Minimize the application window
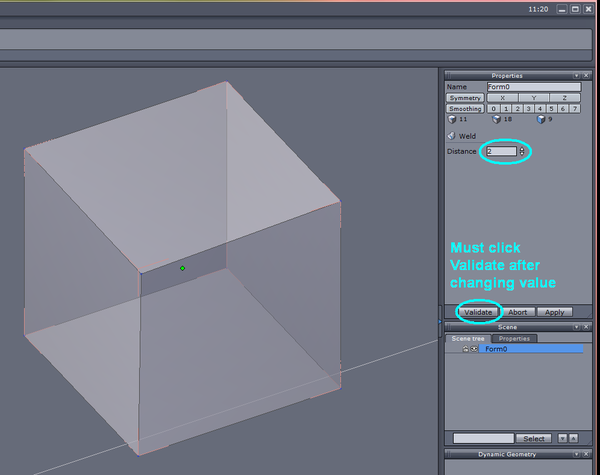Viewport: 600px width, 475px height. pyautogui.click(x=562, y=9)
